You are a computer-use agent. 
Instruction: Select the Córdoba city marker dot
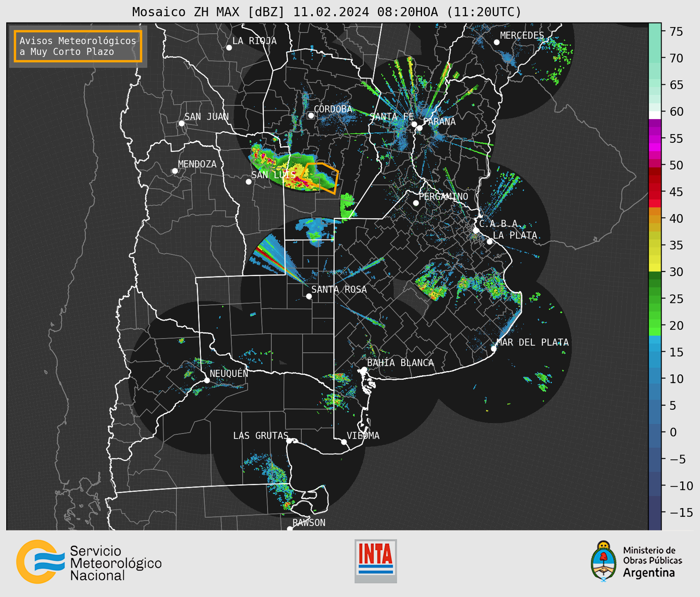311,115
